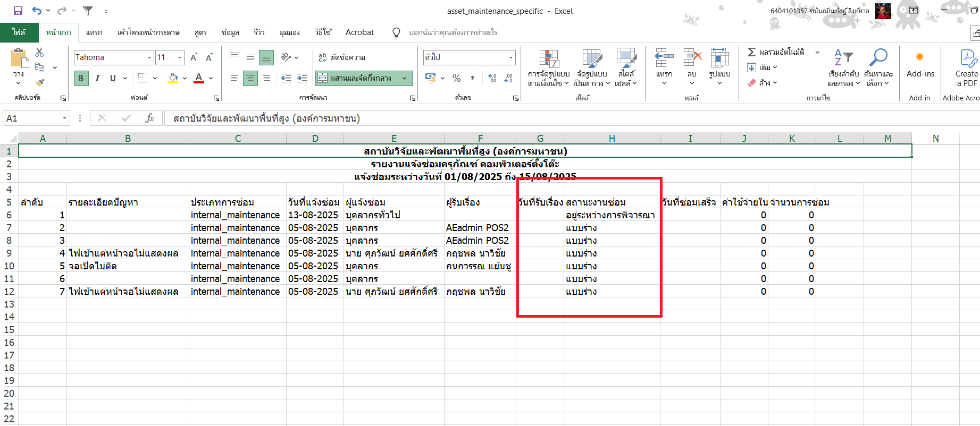Screen dimensions: 980x426
Task: Open the Acrobat ribbon tab
Action: tap(359, 32)
